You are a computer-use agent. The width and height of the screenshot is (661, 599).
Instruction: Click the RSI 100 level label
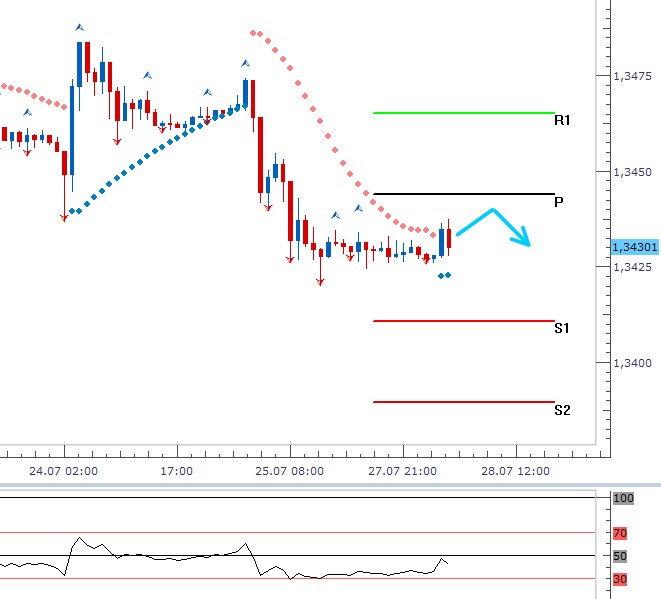(623, 499)
